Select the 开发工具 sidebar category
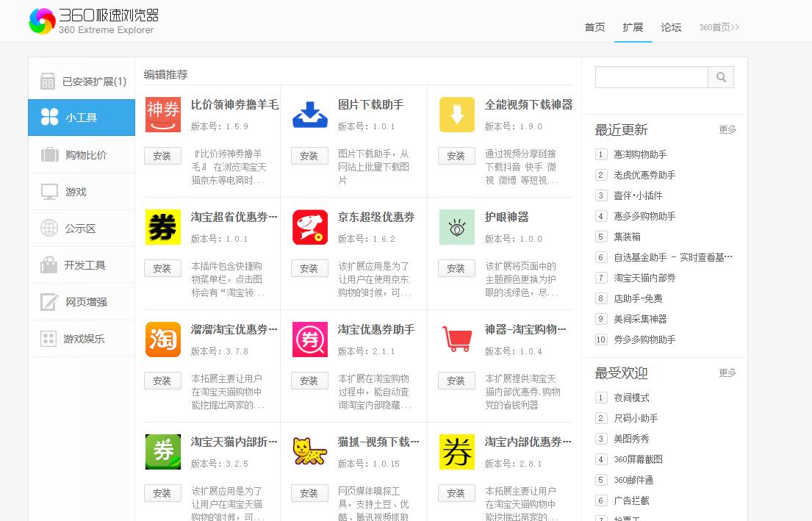 click(81, 265)
